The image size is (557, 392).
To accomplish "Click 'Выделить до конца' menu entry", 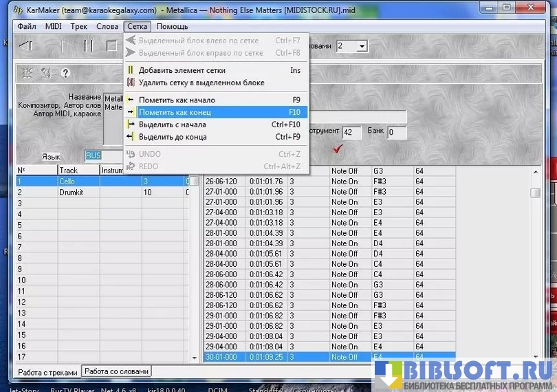I will (x=172, y=137).
